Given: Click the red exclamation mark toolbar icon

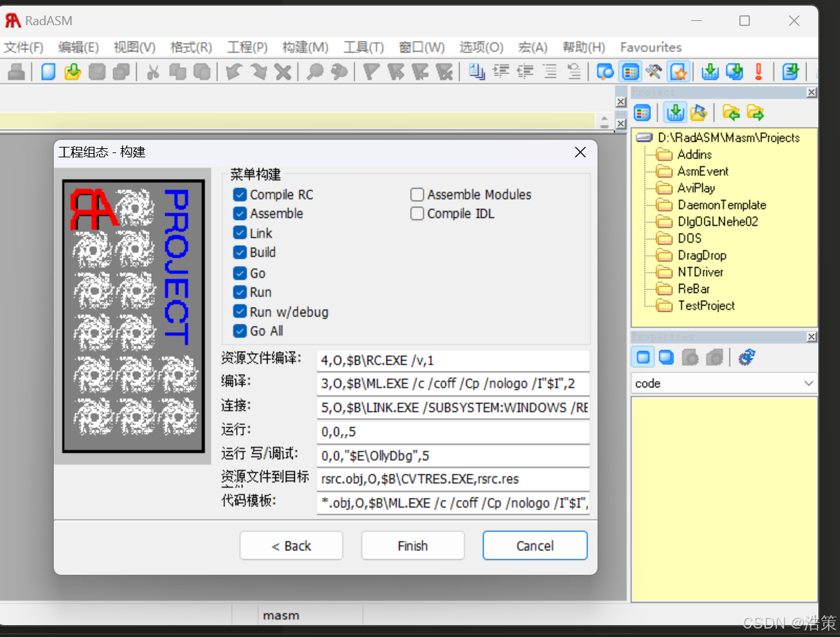Looking at the screenshot, I should pyautogui.click(x=759, y=71).
